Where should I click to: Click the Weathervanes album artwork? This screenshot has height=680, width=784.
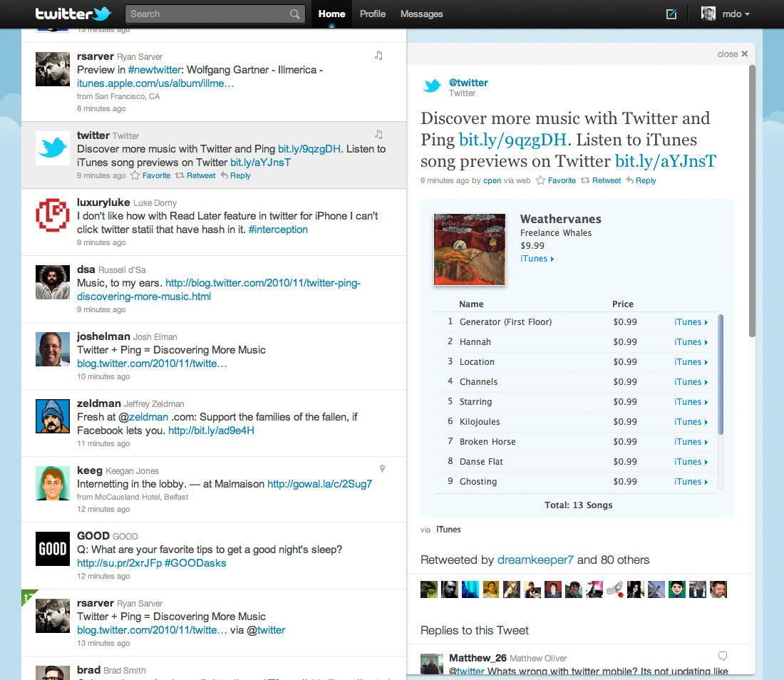[x=469, y=248]
